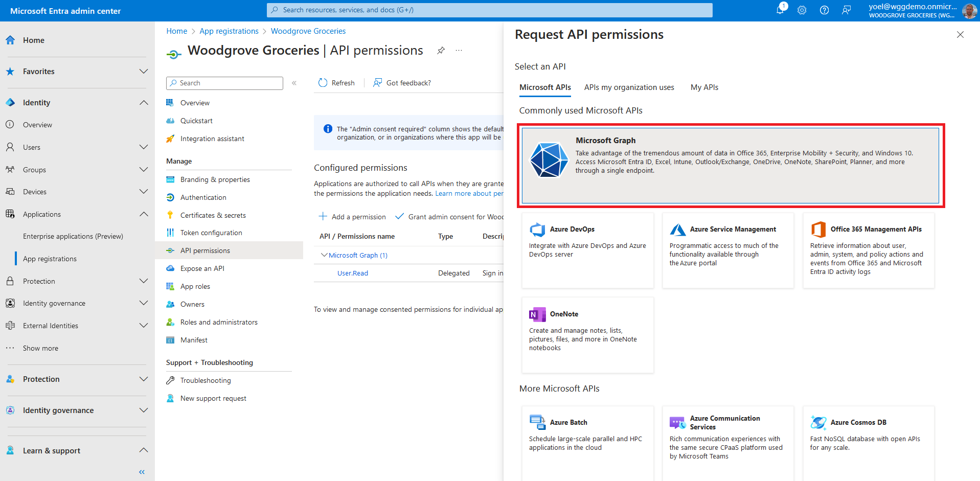Click Add a permission button

coord(352,217)
